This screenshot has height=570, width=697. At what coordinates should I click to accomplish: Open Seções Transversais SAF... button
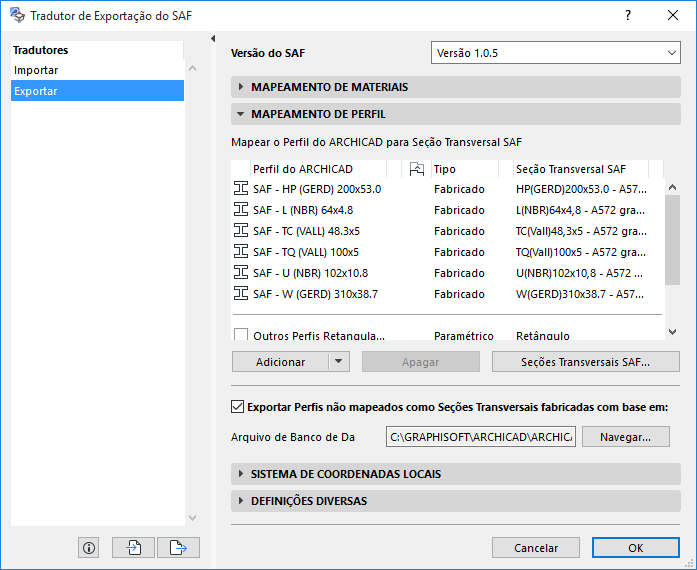click(585, 362)
